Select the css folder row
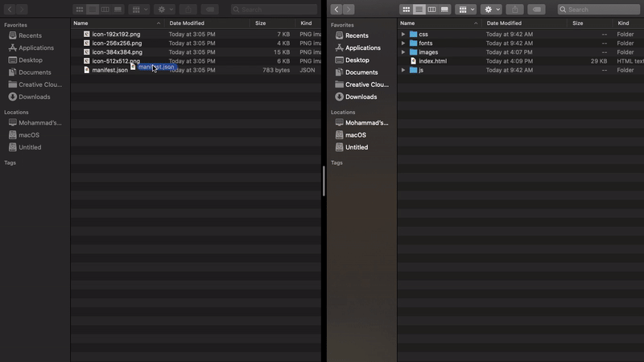 [x=521, y=34]
